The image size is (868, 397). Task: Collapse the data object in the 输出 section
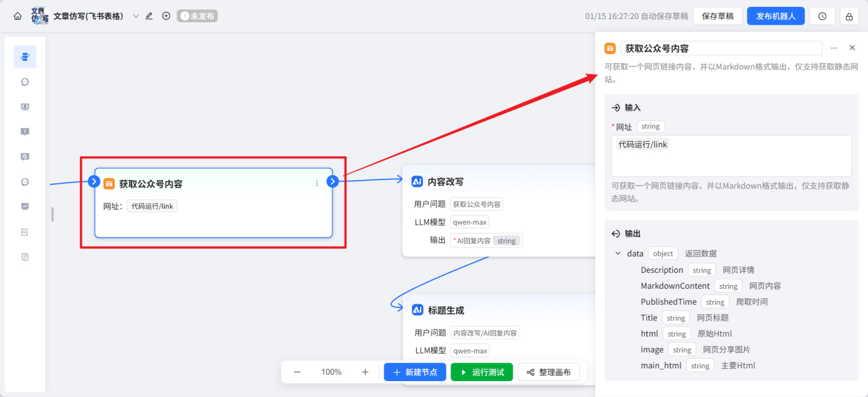click(617, 253)
